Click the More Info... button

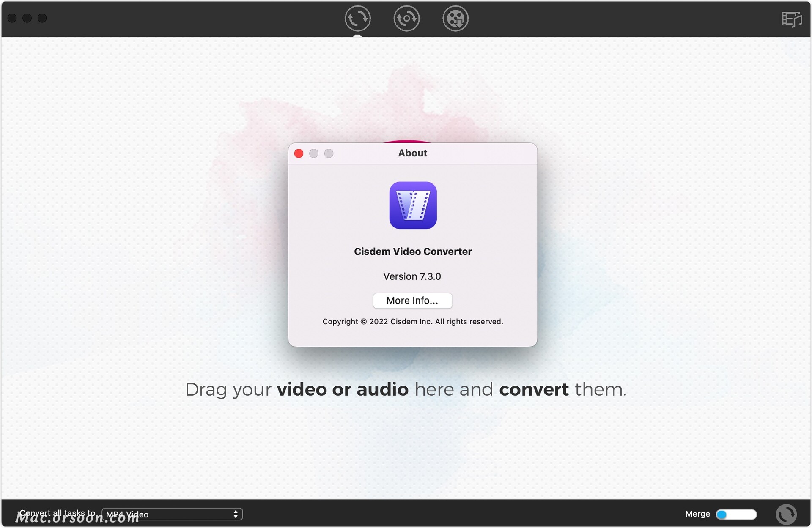[x=412, y=301]
